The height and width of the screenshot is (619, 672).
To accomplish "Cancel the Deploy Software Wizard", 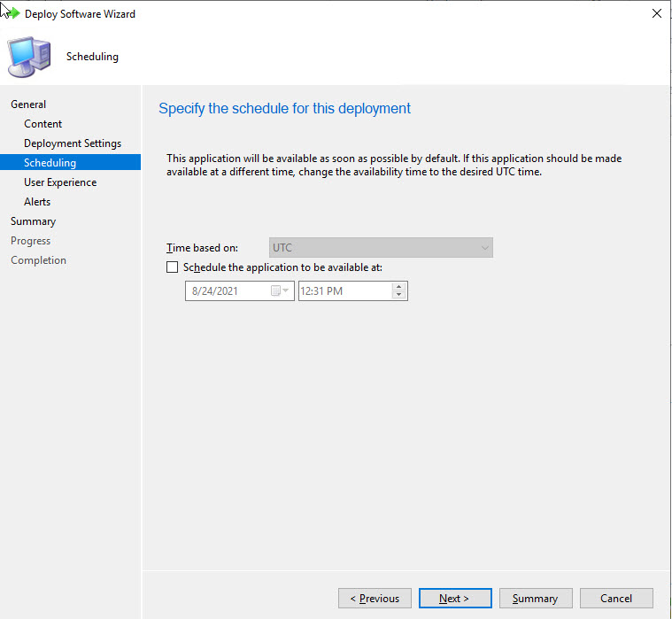I will [x=616, y=599].
